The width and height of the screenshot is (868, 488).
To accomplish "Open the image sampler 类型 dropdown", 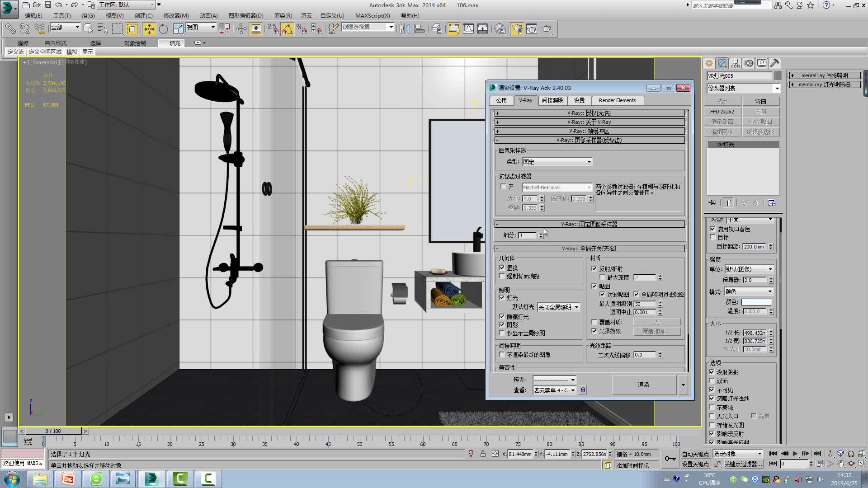I will point(557,162).
